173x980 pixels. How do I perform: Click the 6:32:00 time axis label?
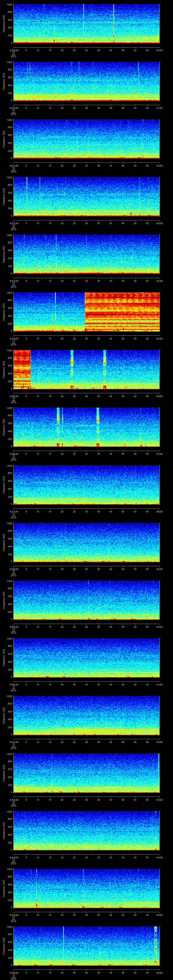(14, 223)
